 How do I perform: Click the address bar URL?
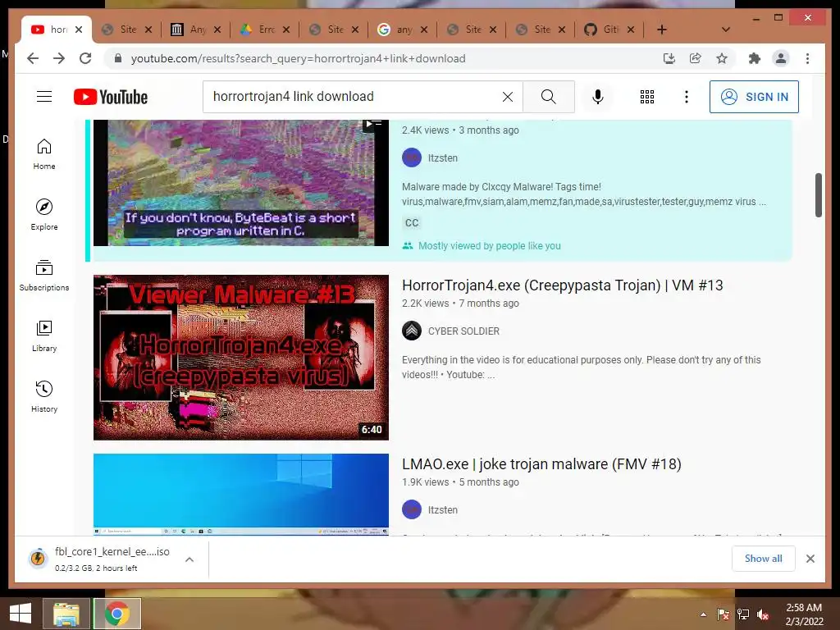pos(298,58)
